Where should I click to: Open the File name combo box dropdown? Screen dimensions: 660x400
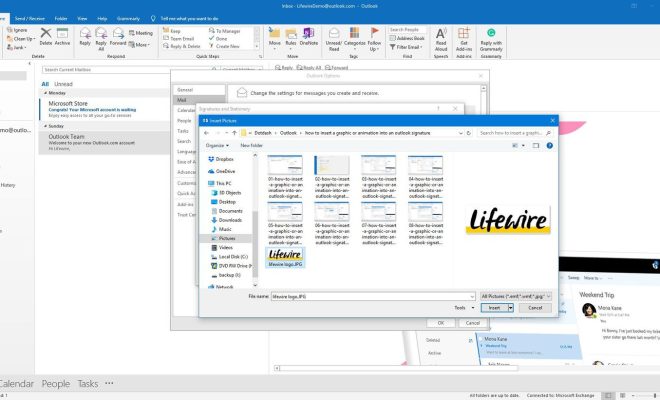472,297
